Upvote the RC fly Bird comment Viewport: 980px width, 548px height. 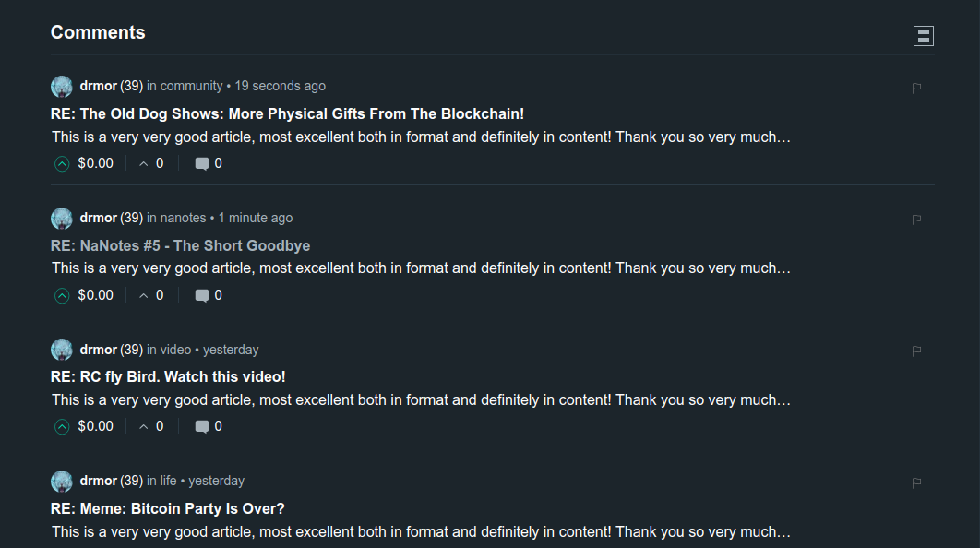[62, 427]
